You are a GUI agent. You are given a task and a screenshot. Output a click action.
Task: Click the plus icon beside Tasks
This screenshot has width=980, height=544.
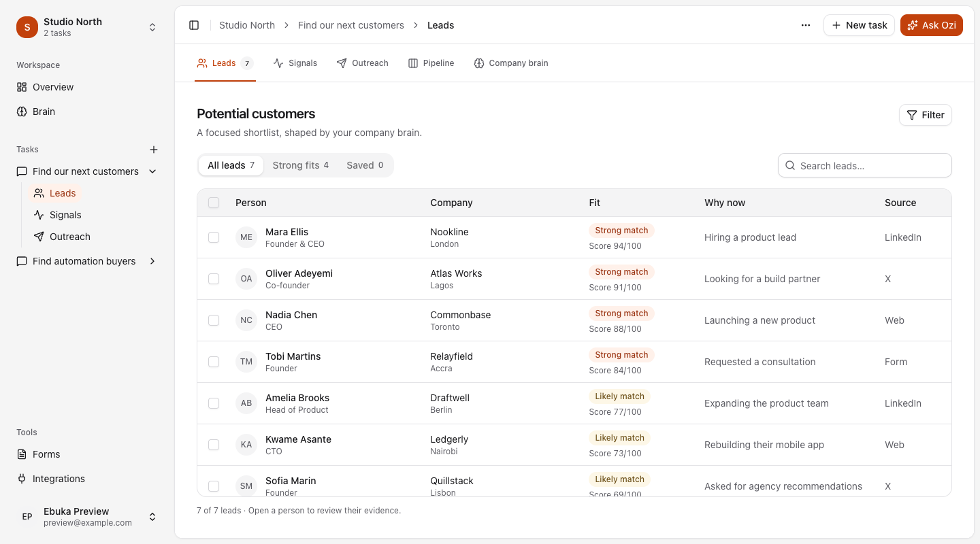[154, 150]
